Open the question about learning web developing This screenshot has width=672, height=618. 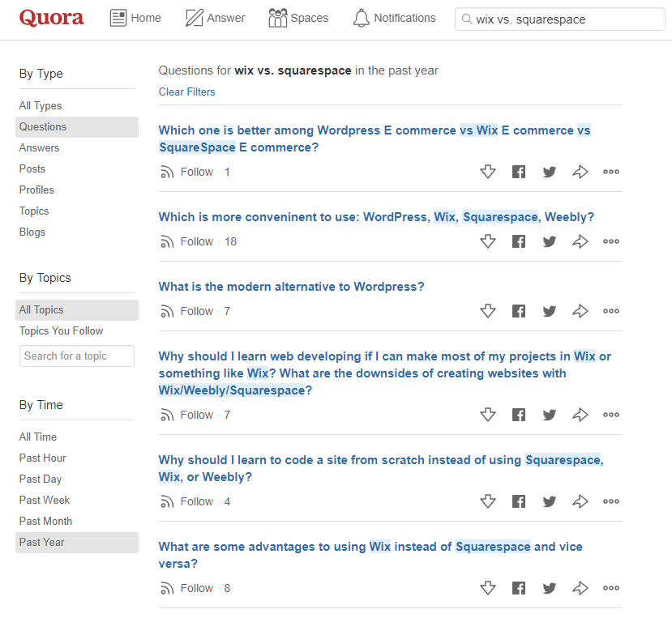[x=385, y=373]
